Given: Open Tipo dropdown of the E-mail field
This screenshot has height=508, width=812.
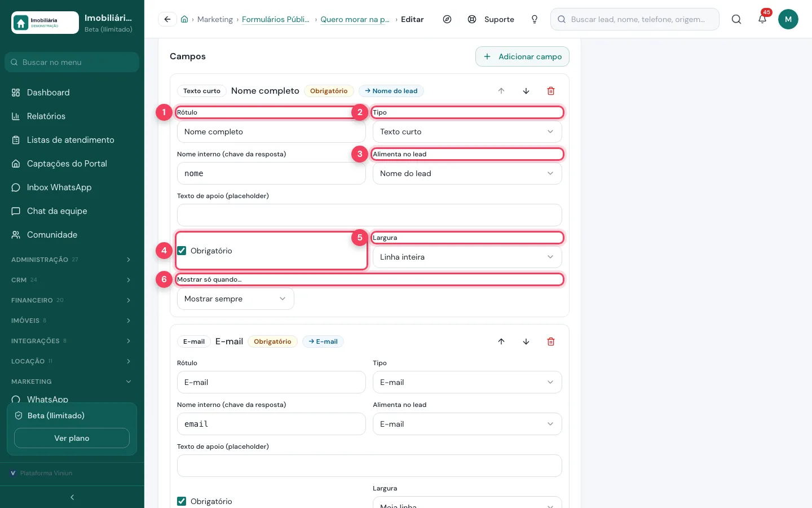Looking at the screenshot, I should 467,382.
